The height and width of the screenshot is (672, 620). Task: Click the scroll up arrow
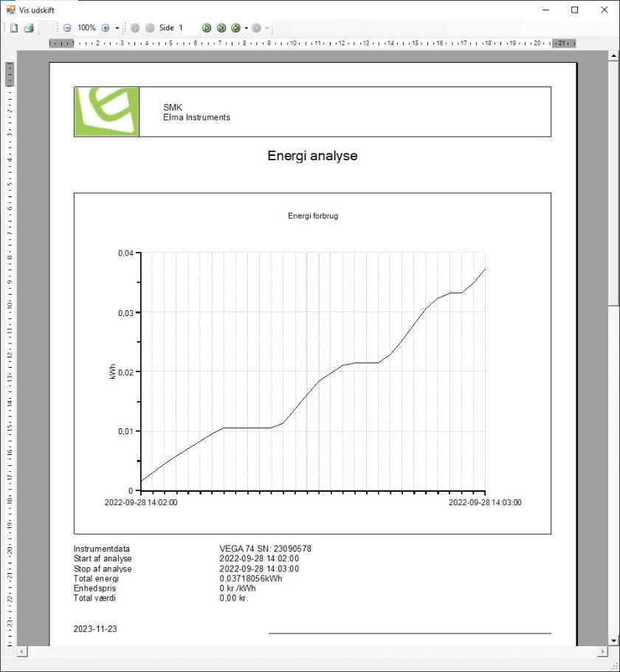click(613, 55)
